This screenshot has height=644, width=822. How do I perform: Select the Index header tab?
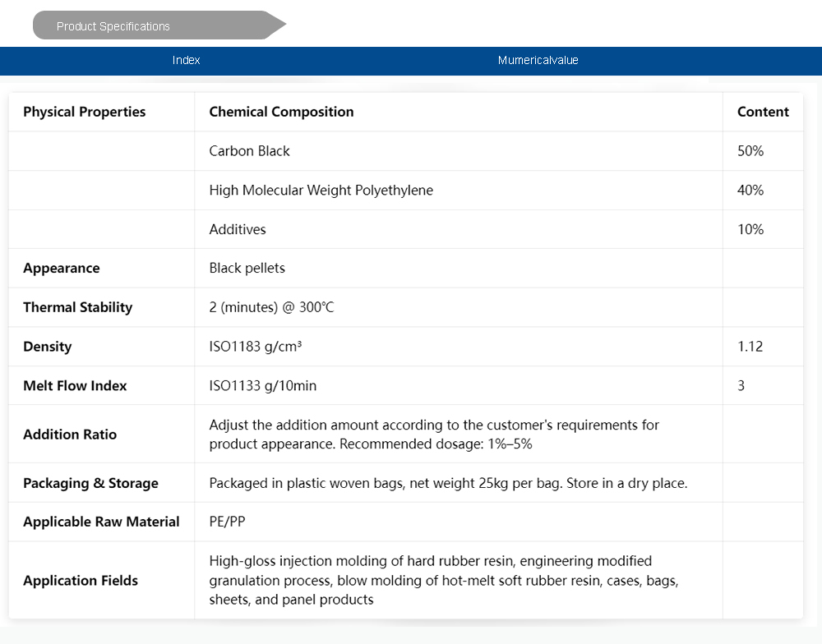[x=187, y=60]
